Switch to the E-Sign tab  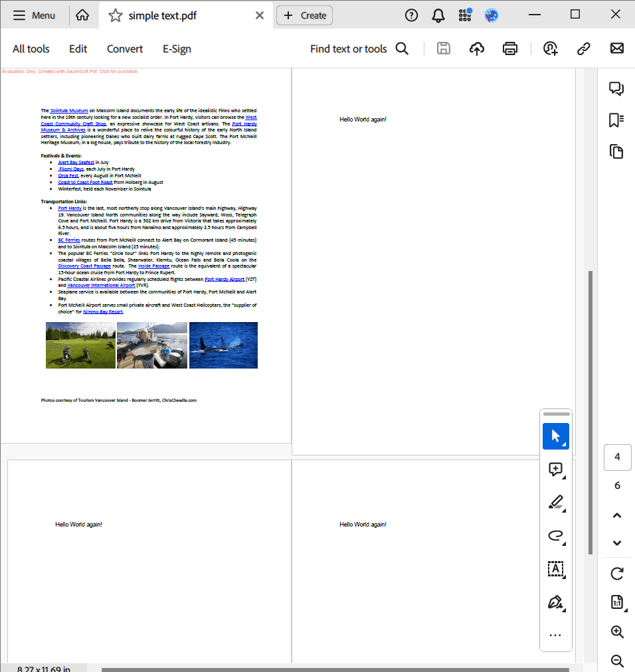(177, 48)
